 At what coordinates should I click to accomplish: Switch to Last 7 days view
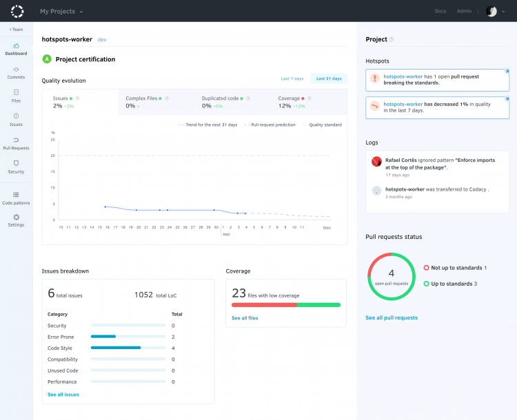pos(292,78)
